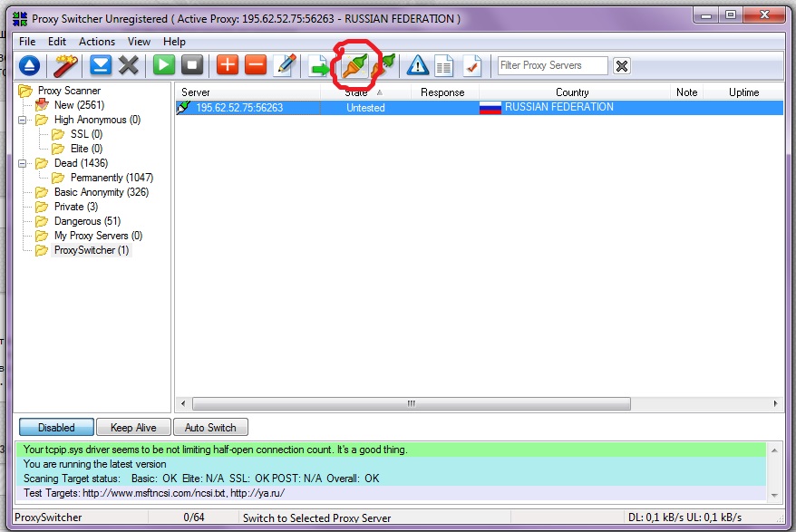Image resolution: width=796 pixels, height=532 pixels.
Task: Click the Scaning Target status log line
Action: point(391,479)
